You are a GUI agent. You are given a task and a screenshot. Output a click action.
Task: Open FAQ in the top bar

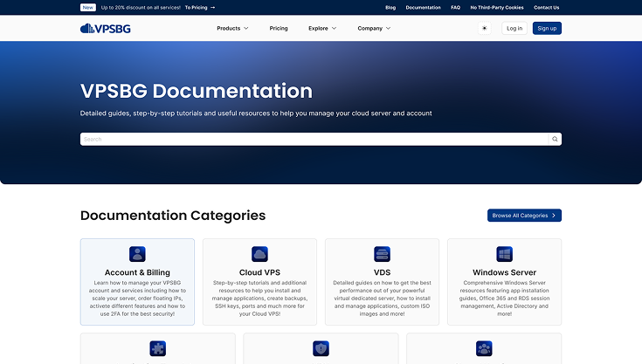click(455, 7)
